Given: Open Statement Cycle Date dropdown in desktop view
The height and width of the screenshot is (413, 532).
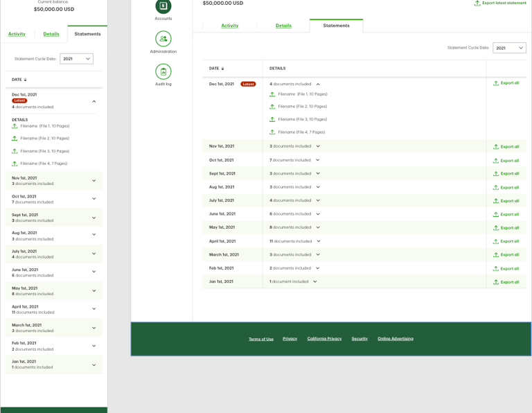Looking at the screenshot, I should (x=509, y=48).
